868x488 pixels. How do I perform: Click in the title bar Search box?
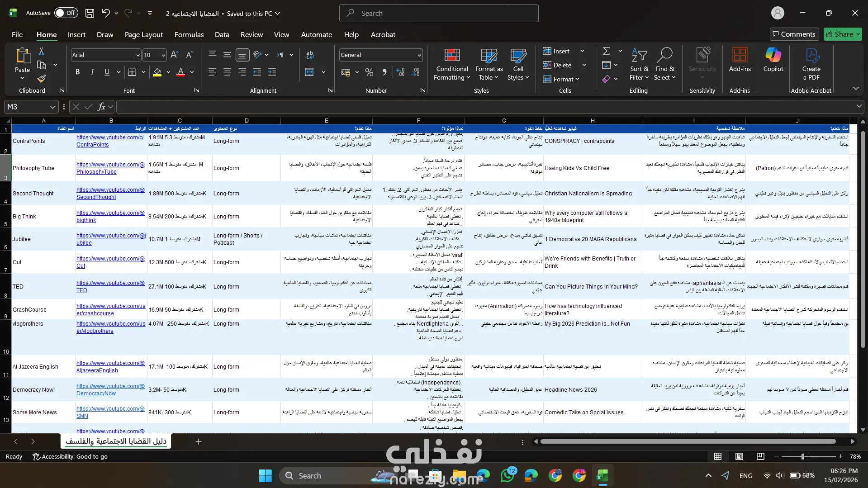click(x=439, y=13)
